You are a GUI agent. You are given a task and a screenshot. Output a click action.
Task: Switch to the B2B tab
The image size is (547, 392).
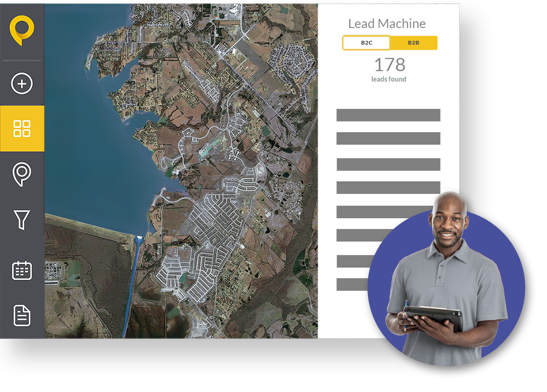(414, 43)
